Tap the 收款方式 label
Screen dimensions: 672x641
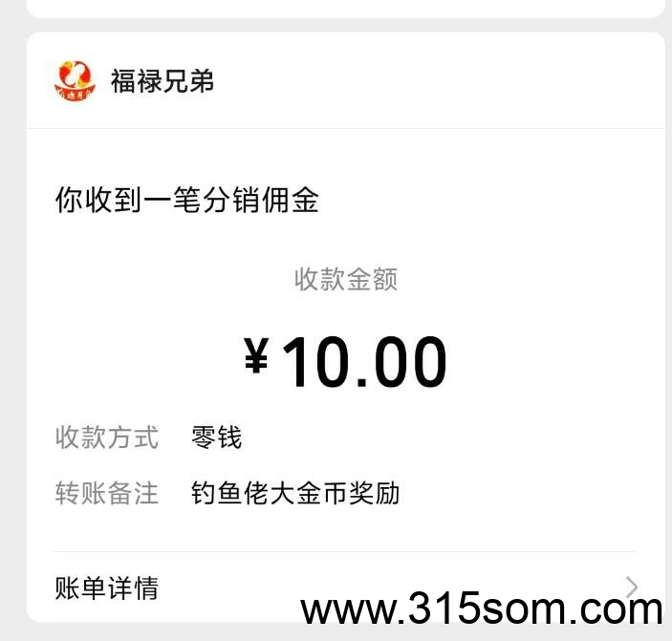pos(107,438)
